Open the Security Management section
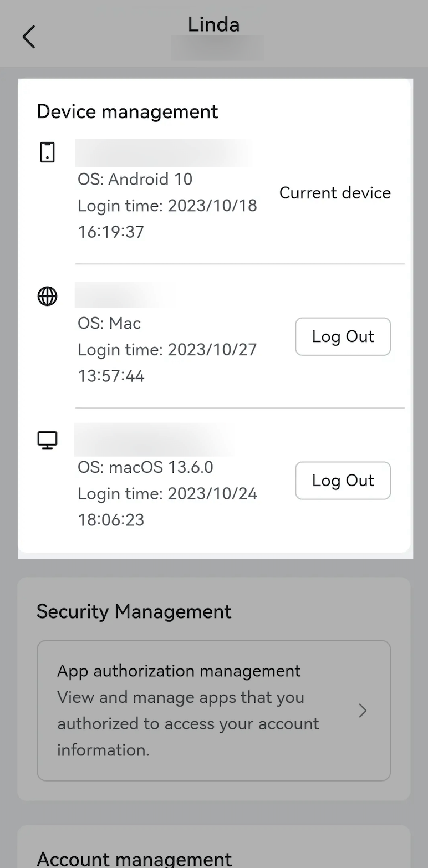This screenshot has width=428, height=868. coord(134,611)
